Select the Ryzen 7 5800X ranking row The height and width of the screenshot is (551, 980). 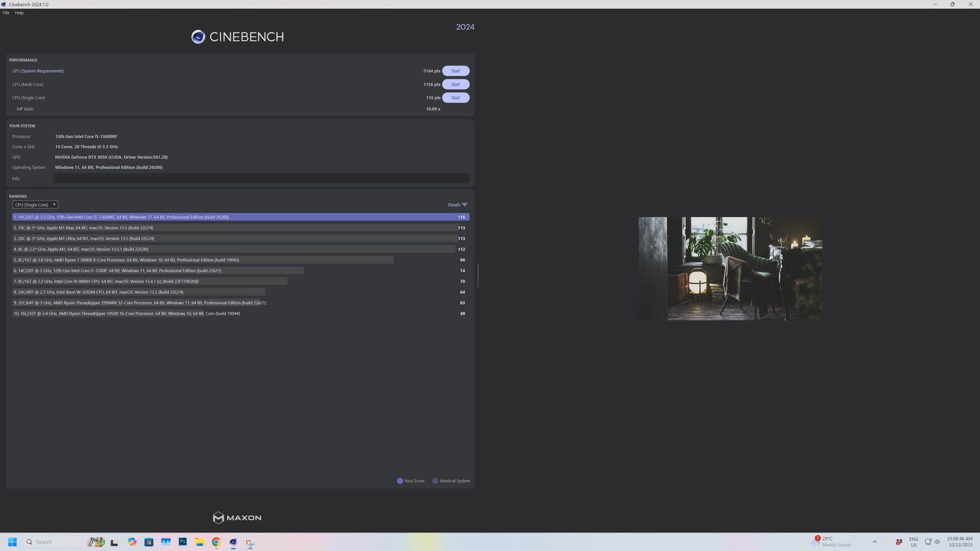[x=240, y=260]
